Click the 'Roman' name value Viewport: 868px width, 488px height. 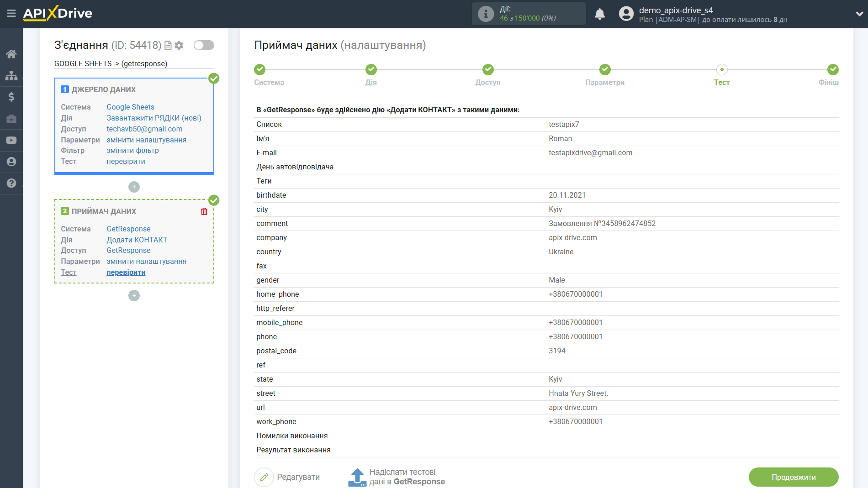[x=561, y=138]
